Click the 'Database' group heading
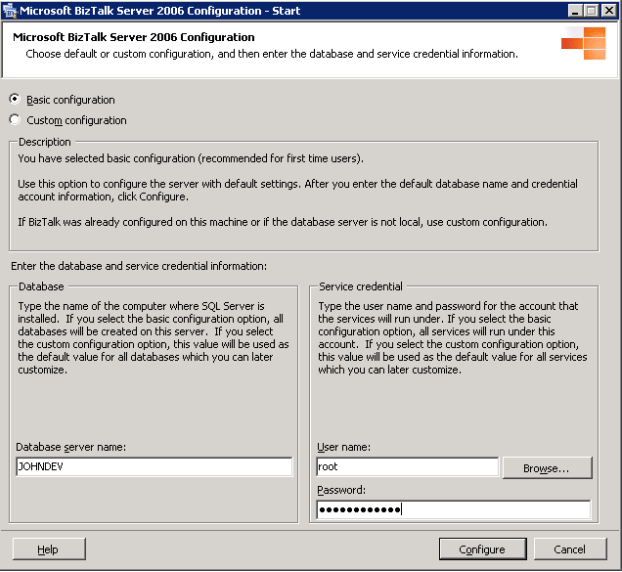 point(41,286)
